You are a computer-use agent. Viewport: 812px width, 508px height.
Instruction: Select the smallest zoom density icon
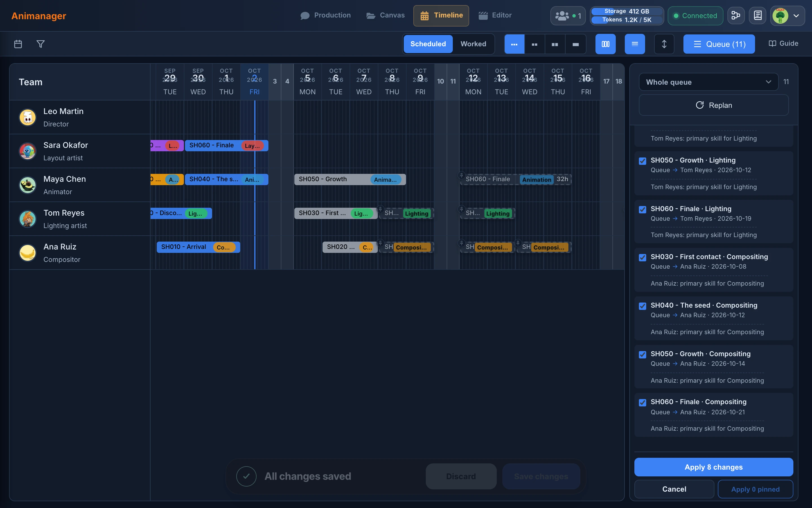514,44
